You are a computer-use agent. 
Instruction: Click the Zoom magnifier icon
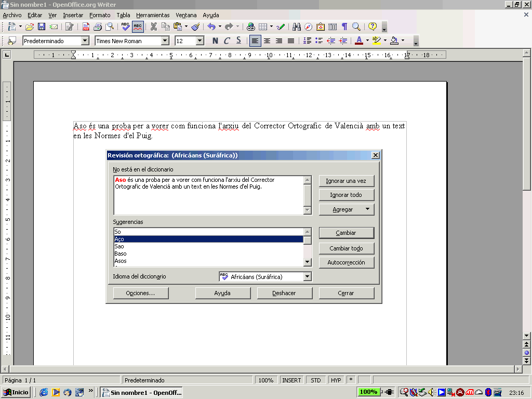pos(356,26)
